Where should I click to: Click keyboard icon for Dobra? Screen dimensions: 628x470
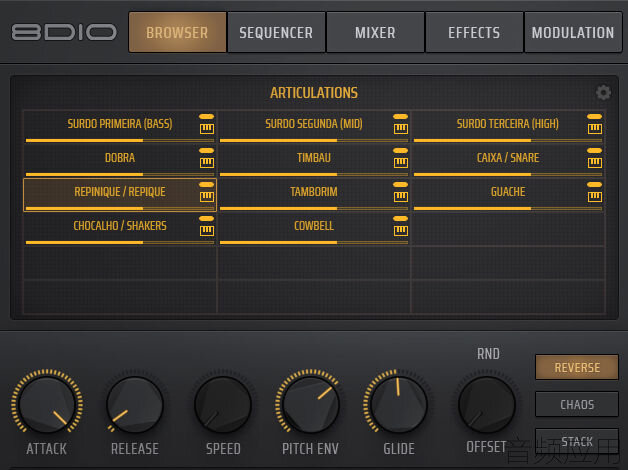coord(207,163)
